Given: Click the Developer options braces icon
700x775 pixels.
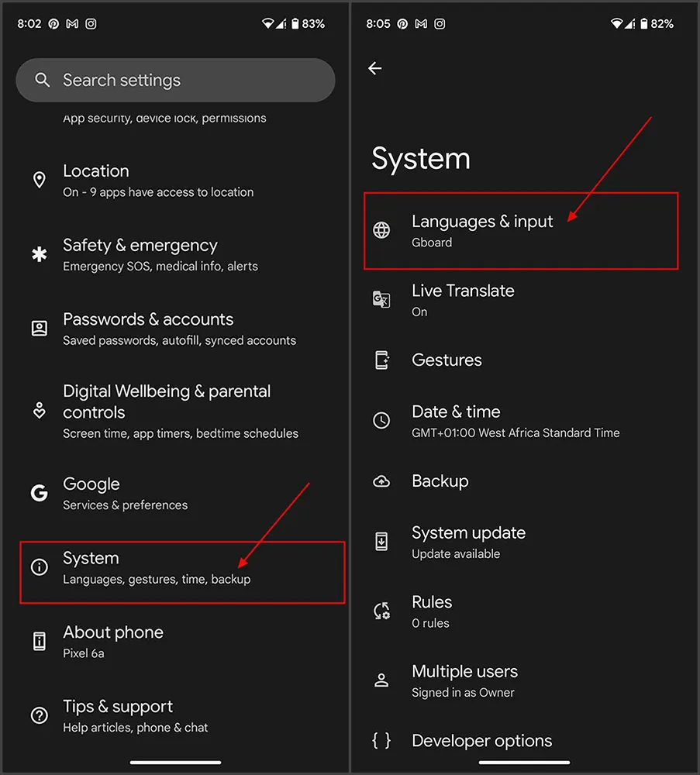Looking at the screenshot, I should pyautogui.click(x=381, y=740).
